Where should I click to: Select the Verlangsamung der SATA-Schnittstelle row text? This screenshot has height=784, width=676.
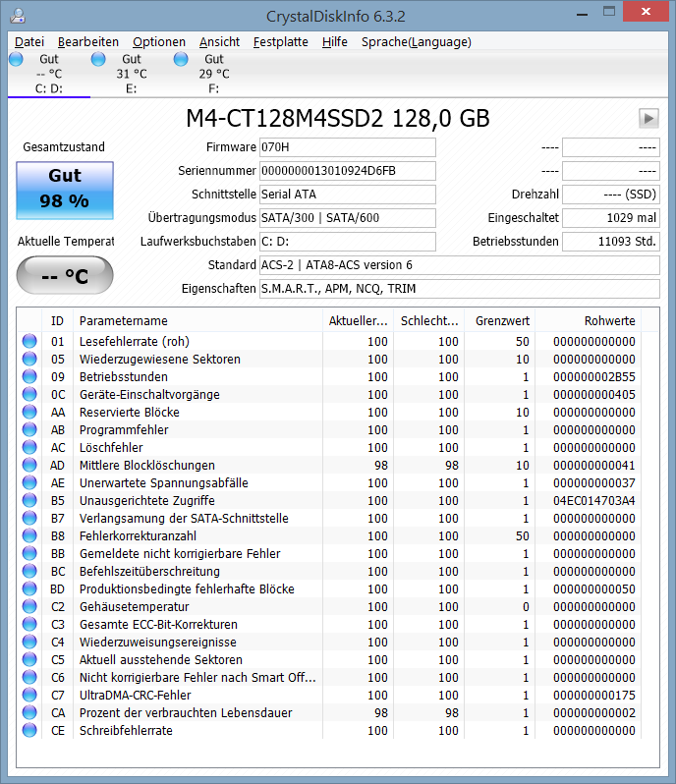point(184,518)
